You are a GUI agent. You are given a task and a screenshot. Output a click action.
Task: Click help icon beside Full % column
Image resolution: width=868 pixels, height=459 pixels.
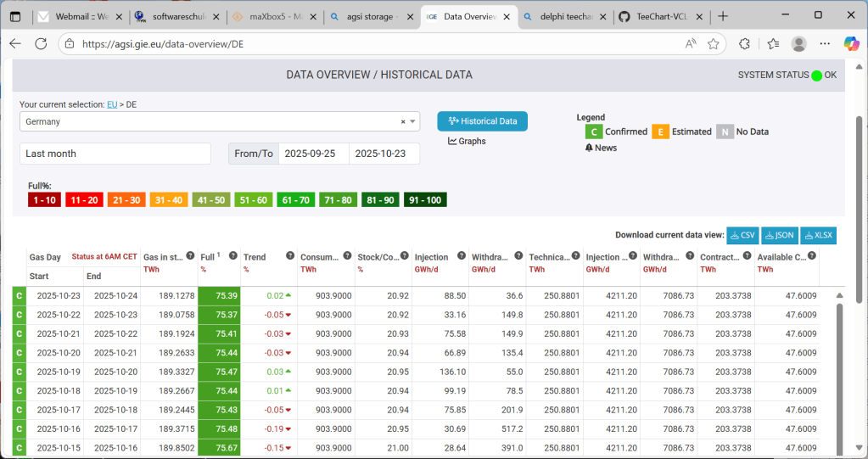point(233,255)
